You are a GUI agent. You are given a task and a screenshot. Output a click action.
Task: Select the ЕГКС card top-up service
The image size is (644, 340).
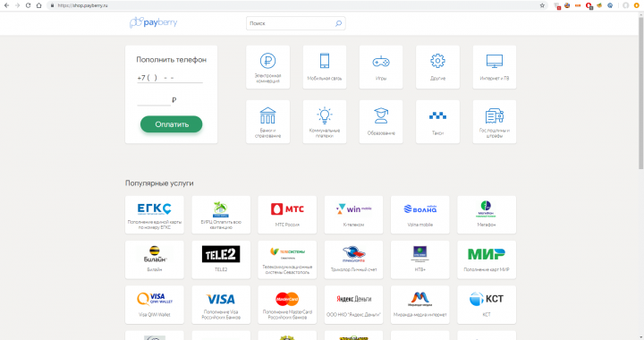point(155,215)
